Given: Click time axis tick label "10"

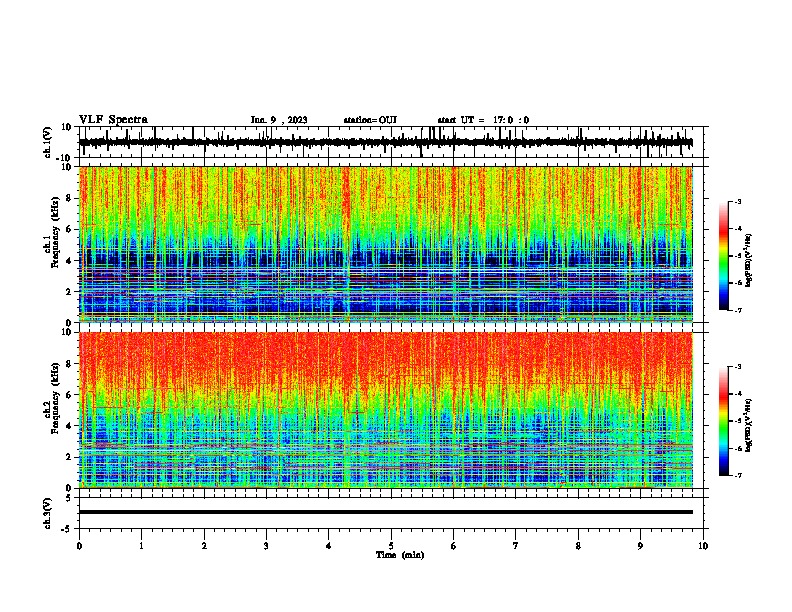Looking at the screenshot, I should click(703, 546).
